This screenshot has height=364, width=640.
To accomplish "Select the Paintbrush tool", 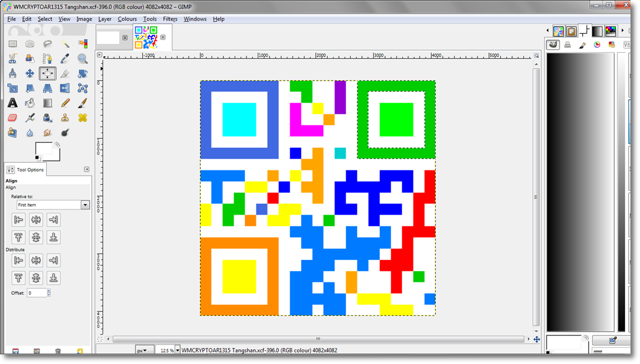I will [x=82, y=103].
